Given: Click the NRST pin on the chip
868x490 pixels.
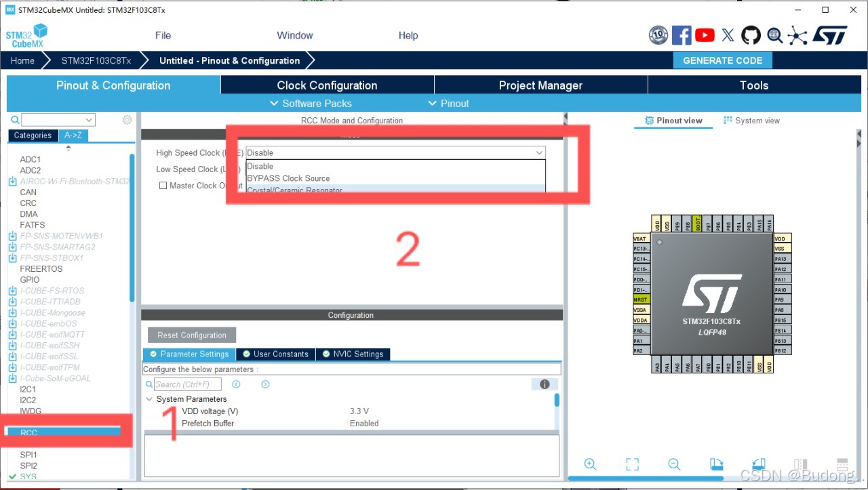Looking at the screenshot, I should click(642, 299).
